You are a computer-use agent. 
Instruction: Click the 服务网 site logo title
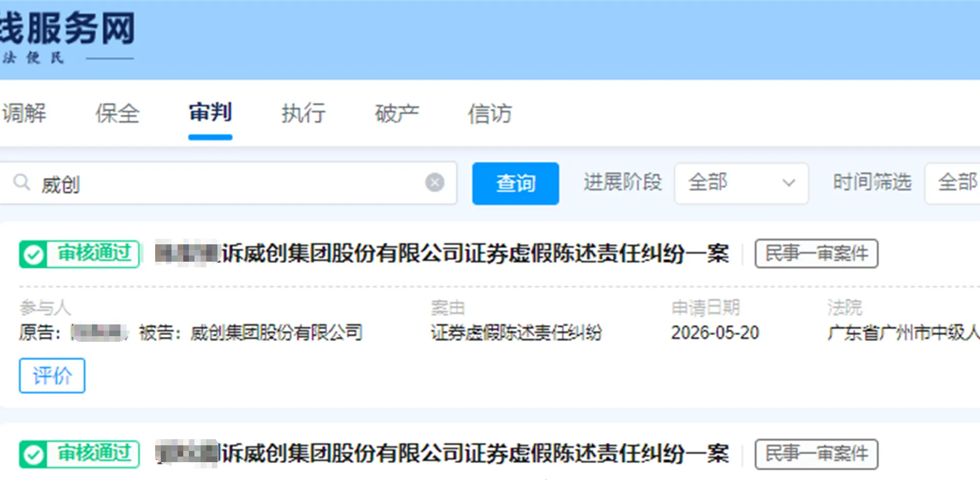coord(67,28)
